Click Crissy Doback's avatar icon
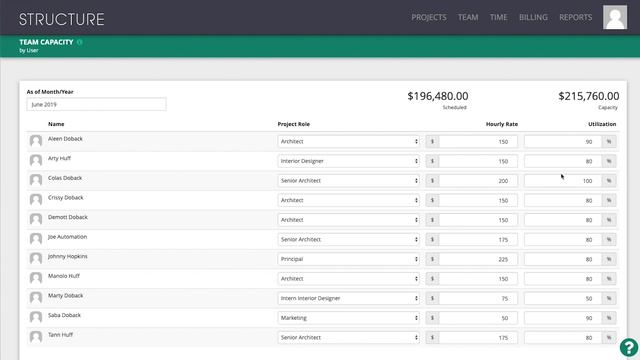The image size is (640, 360). coord(36,200)
